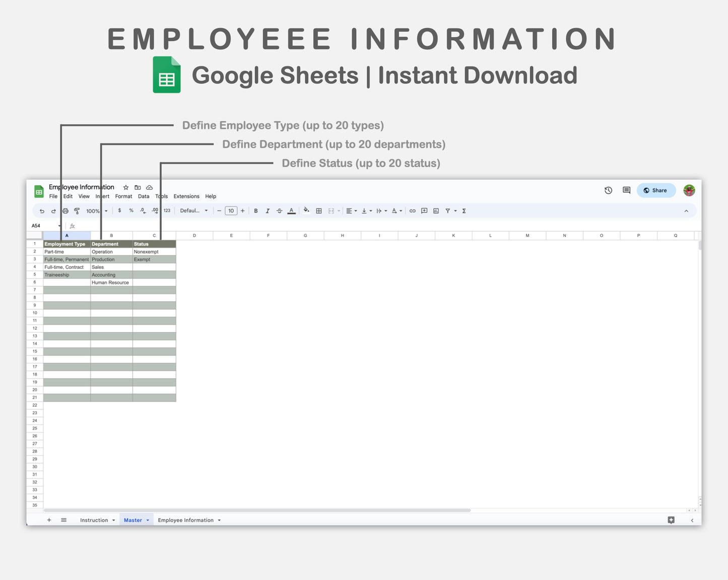Screen dimensions: 728x580
Task: Click the Undo icon
Action: point(42,211)
